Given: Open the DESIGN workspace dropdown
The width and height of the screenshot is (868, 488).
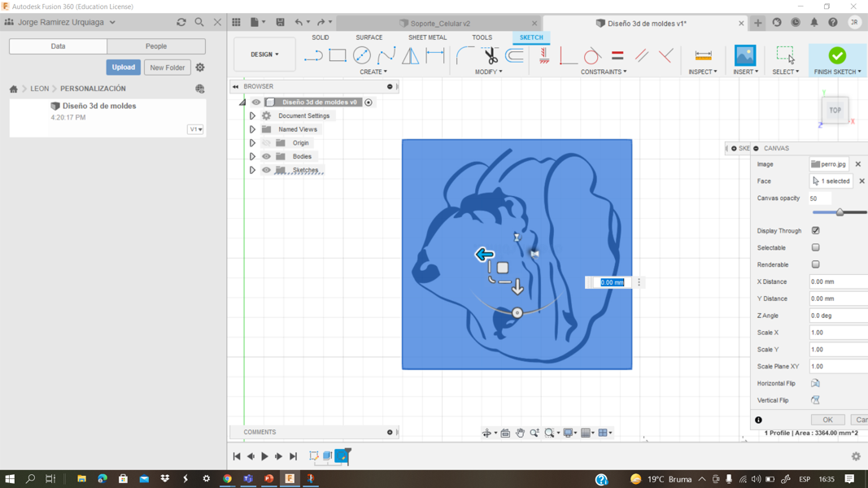Looking at the screenshot, I should [264, 54].
